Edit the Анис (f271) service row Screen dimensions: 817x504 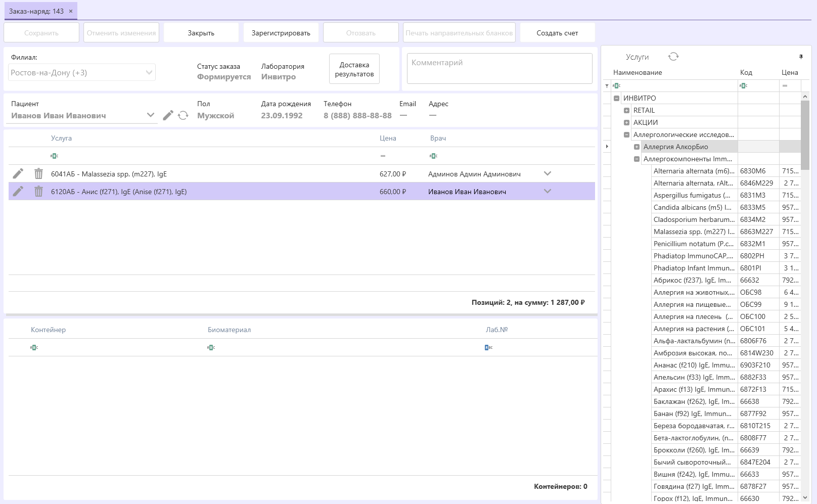click(x=18, y=191)
